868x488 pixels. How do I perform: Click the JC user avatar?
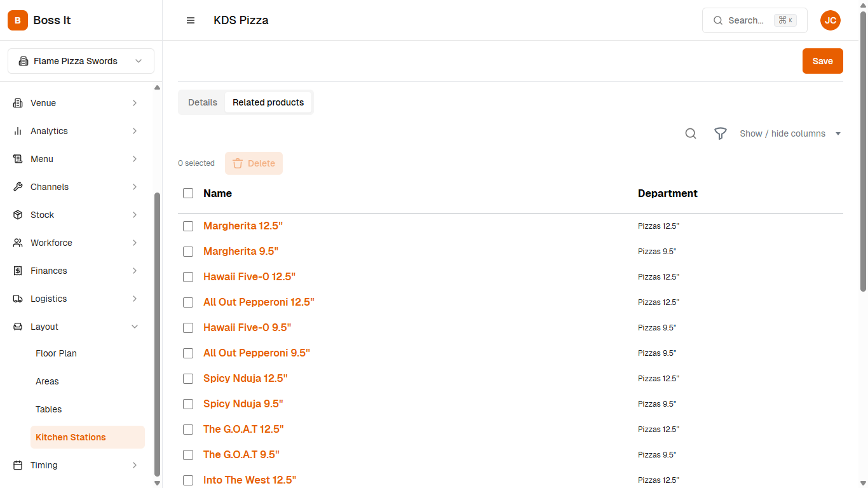point(830,20)
